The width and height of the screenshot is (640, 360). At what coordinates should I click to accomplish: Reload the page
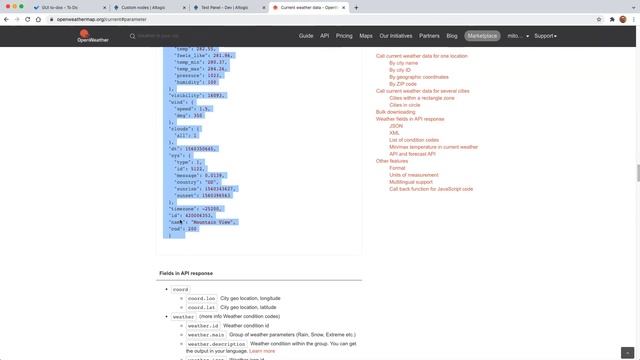(27, 19)
